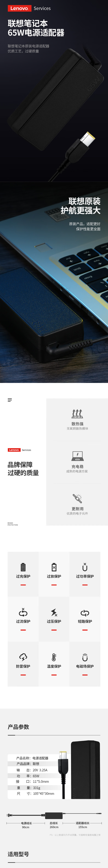The width and height of the screenshot is (108, 868).
Task: Click the PS measurement disclaimer note
Action: (x=75, y=835)
